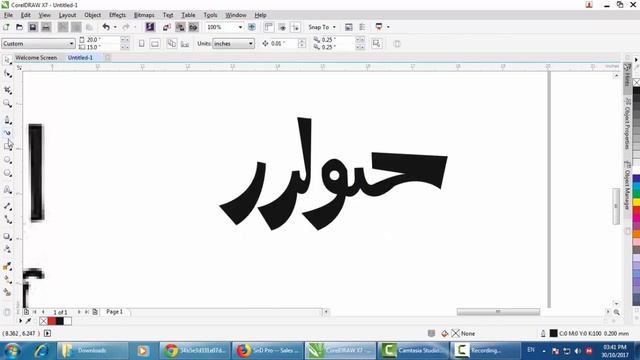Image resolution: width=640 pixels, height=360 pixels.
Task: Open the Effects menu
Action: 117,15
